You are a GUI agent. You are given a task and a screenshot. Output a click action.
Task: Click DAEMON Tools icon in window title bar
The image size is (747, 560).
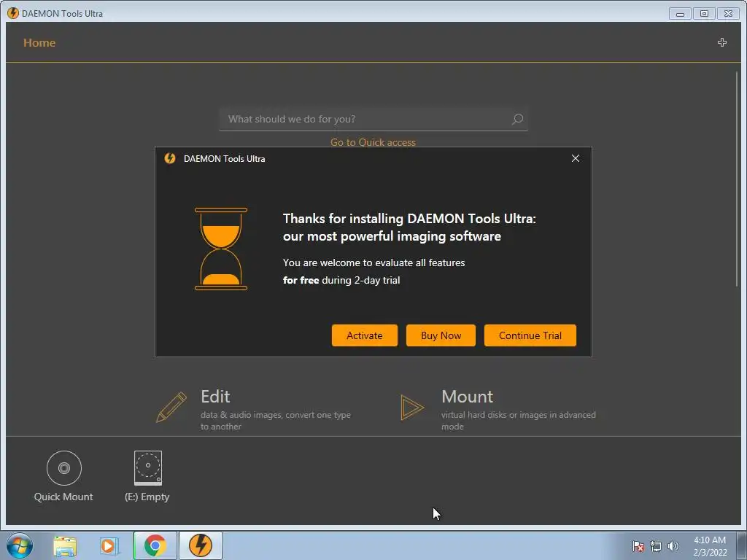click(13, 13)
